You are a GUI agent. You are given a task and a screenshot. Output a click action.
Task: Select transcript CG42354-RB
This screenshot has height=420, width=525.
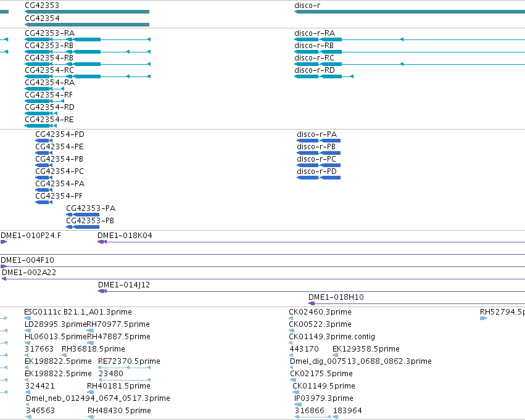point(88,64)
